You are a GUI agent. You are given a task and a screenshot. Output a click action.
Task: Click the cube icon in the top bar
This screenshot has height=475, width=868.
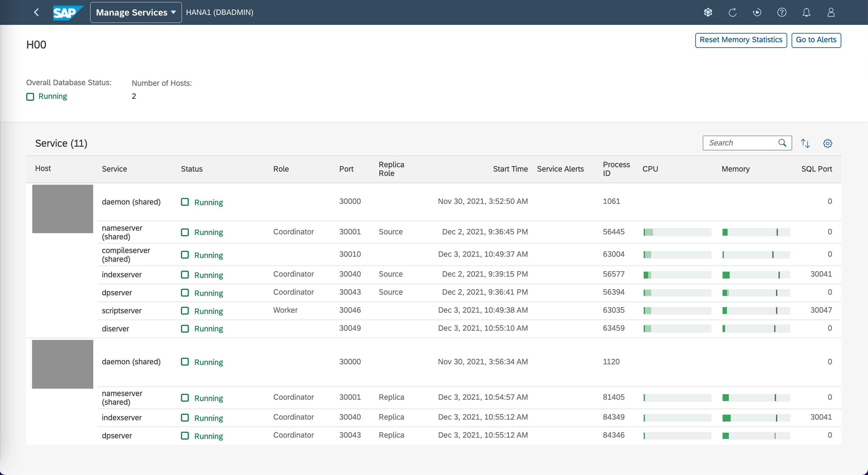pos(708,12)
